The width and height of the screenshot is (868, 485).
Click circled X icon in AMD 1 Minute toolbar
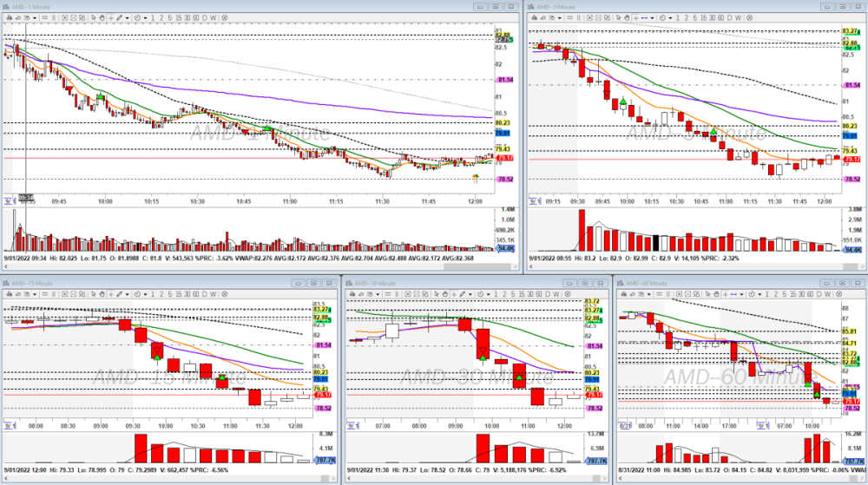pyautogui.click(x=224, y=17)
